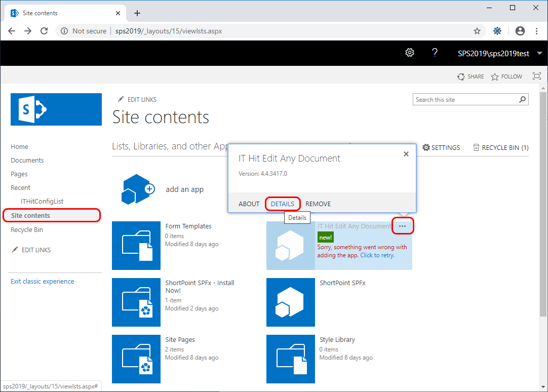548x392 pixels.
Task: Open a new browser tab
Action: click(x=137, y=13)
